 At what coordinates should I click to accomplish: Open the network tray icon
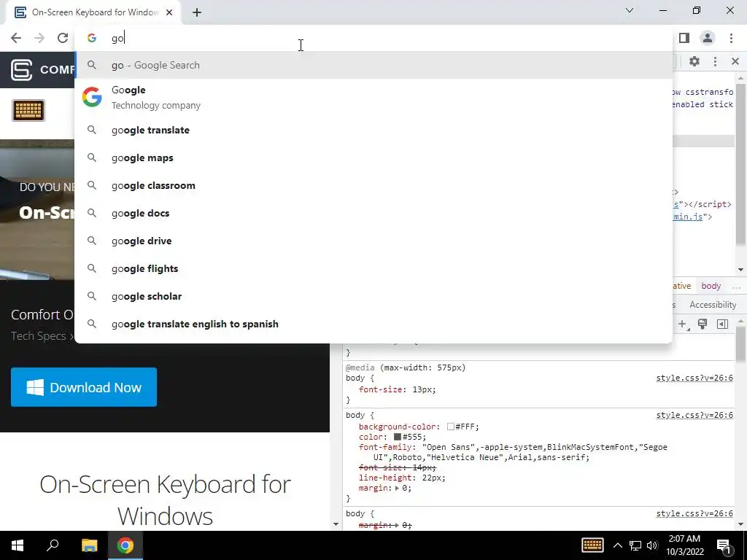coord(635,545)
